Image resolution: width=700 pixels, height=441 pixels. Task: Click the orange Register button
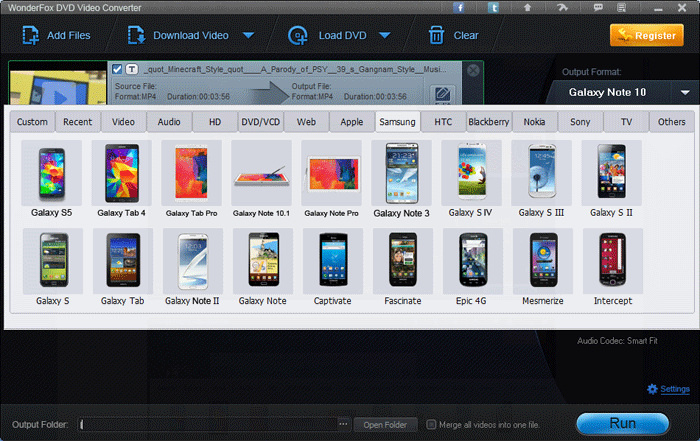[646, 35]
